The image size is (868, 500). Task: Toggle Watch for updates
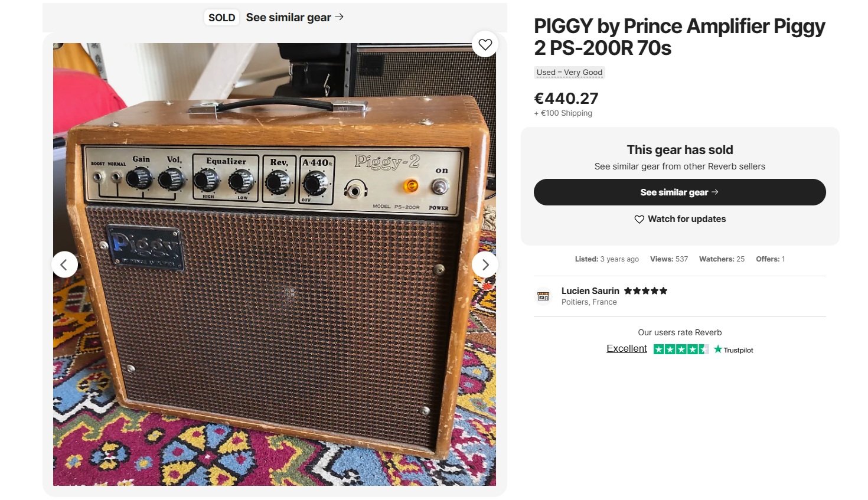[x=680, y=219]
